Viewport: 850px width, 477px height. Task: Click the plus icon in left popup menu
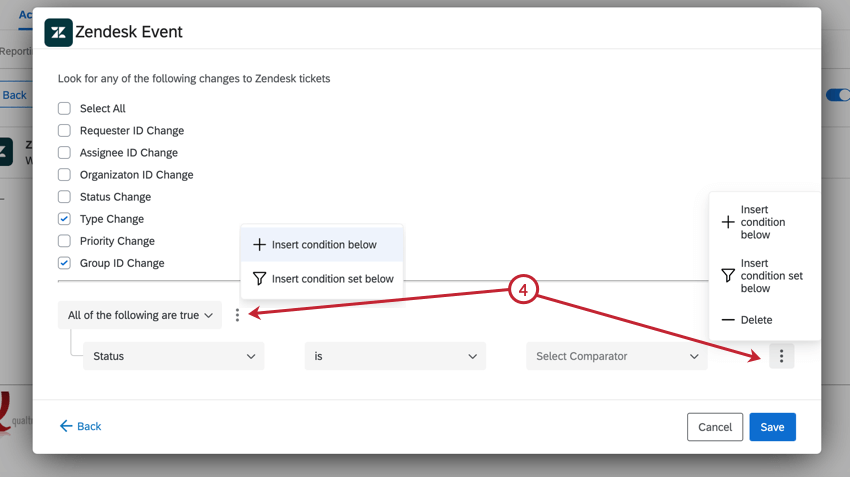[x=259, y=245]
